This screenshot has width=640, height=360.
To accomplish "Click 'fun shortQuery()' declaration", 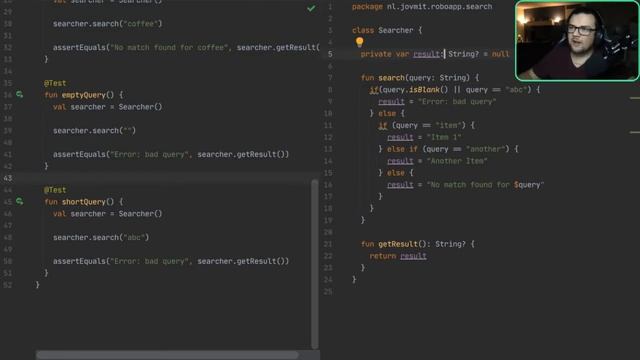I will tap(84, 202).
